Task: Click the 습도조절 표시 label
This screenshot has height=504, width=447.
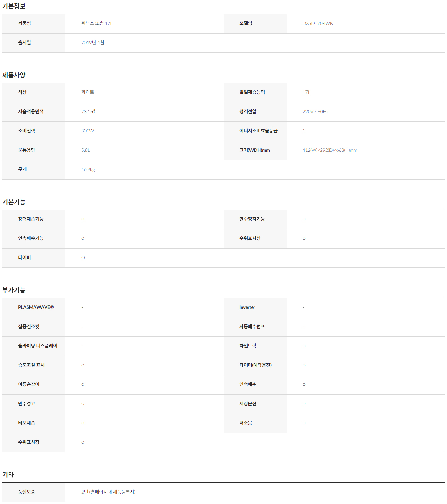Action: pos(31,365)
